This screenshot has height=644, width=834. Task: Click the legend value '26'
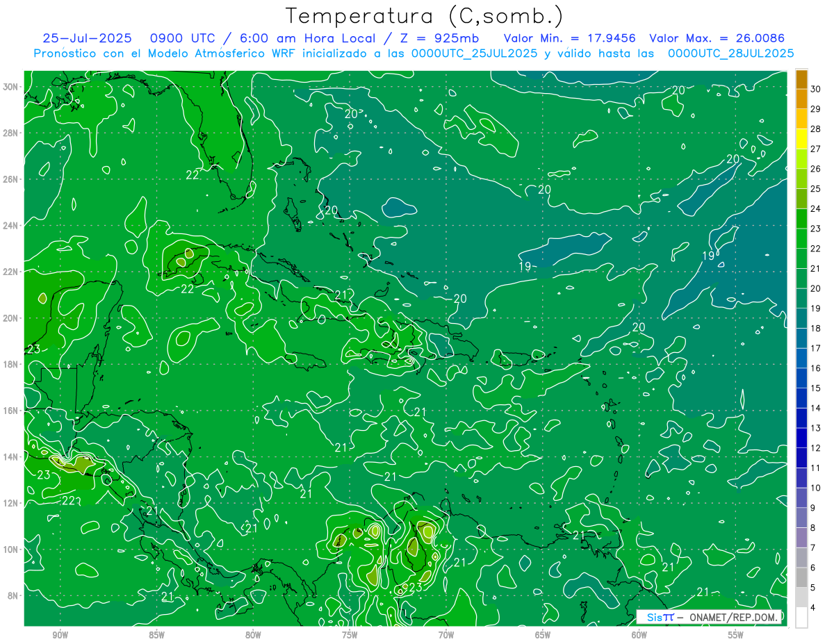pos(815,169)
